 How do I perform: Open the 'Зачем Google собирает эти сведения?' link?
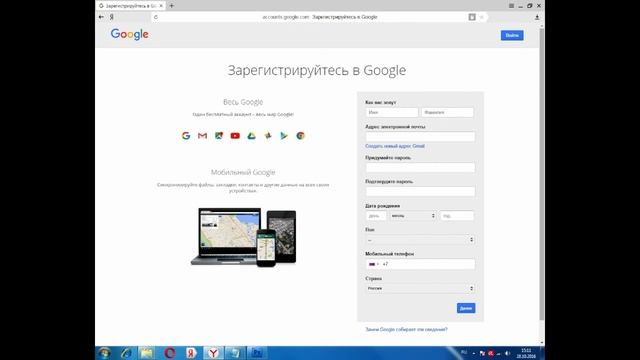406,329
